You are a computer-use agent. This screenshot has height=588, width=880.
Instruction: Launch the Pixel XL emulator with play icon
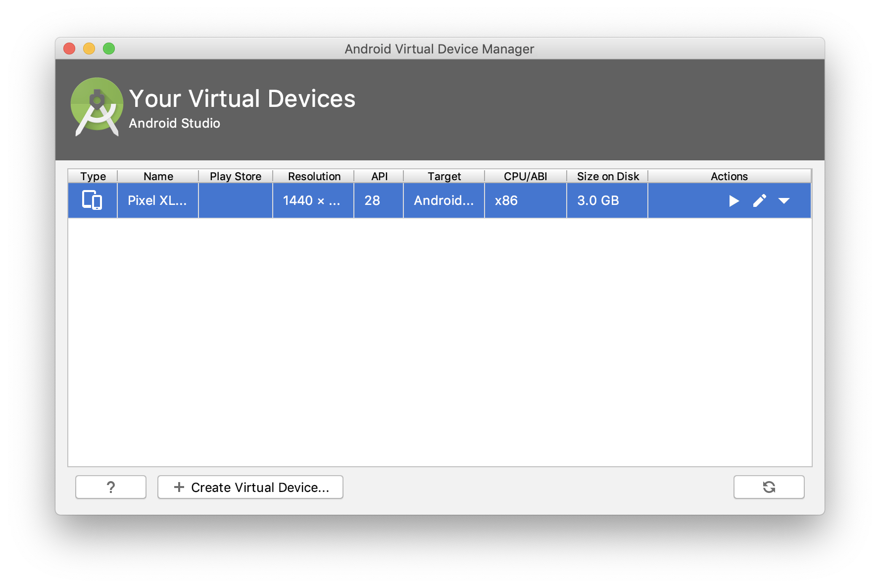pyautogui.click(x=733, y=201)
